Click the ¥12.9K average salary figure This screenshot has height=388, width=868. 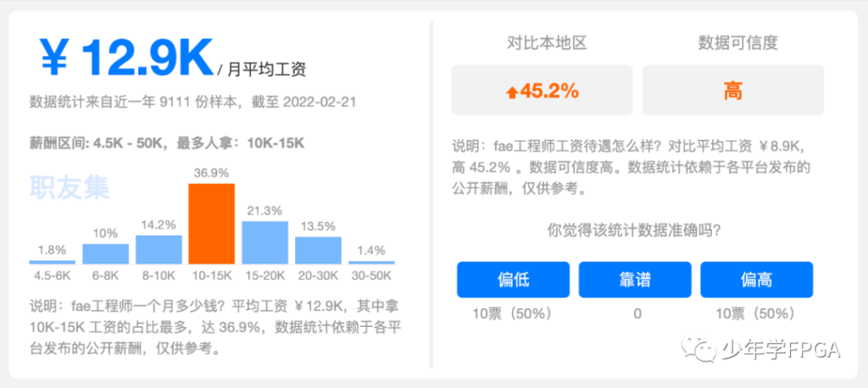[127, 58]
